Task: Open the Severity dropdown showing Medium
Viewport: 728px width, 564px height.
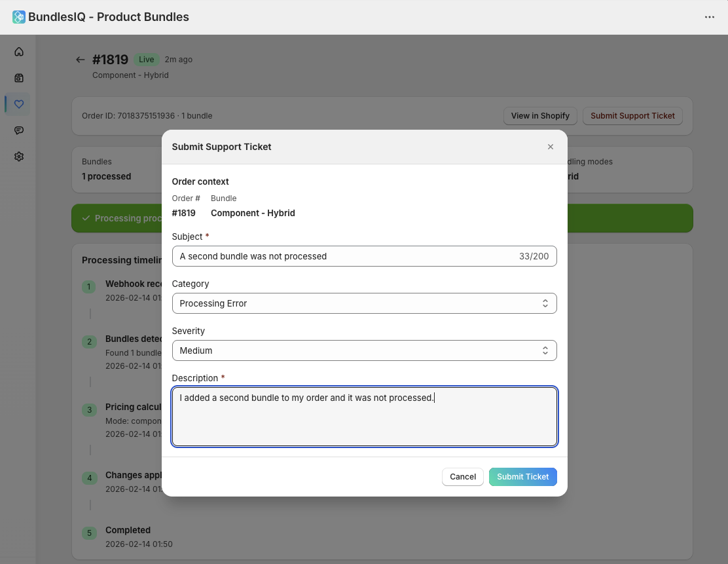Action: [365, 350]
